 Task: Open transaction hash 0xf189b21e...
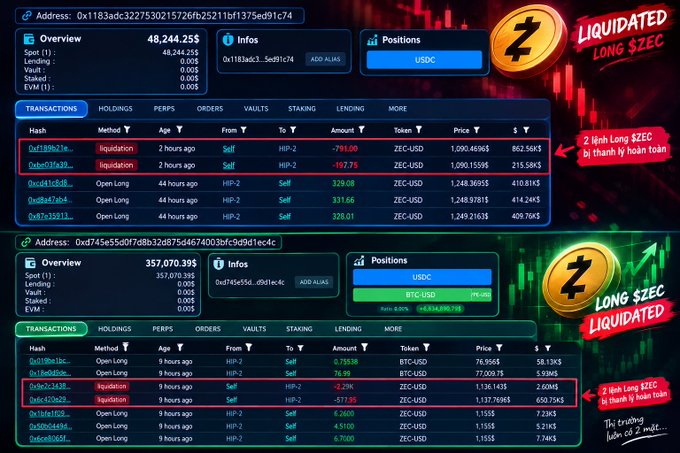point(51,148)
